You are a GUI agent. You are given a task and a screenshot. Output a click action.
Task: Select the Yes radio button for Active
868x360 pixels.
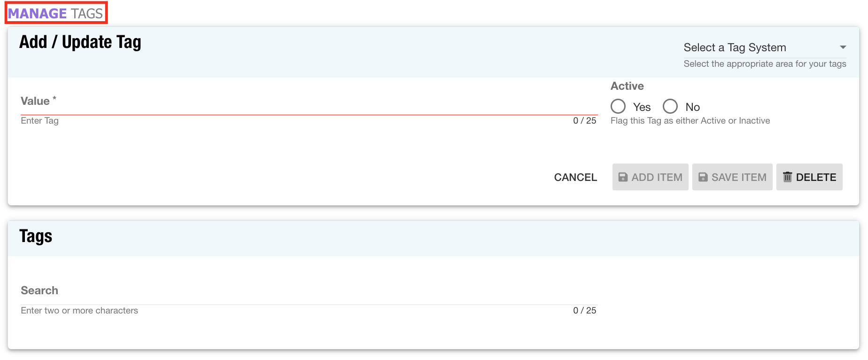click(618, 106)
